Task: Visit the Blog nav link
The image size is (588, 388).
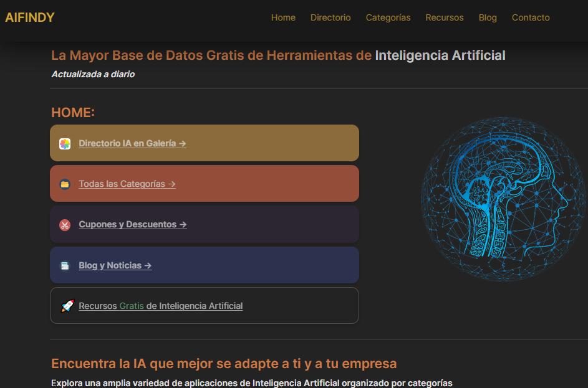Action: [488, 17]
